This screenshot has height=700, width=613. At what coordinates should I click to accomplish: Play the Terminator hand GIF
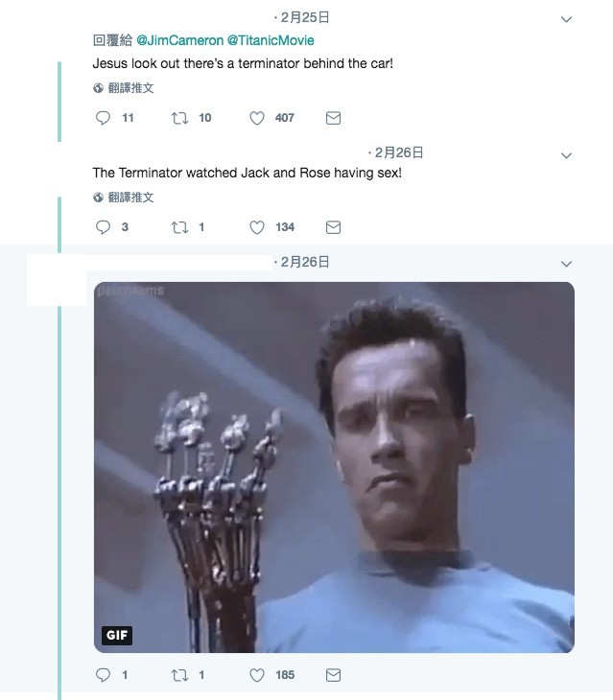click(334, 467)
